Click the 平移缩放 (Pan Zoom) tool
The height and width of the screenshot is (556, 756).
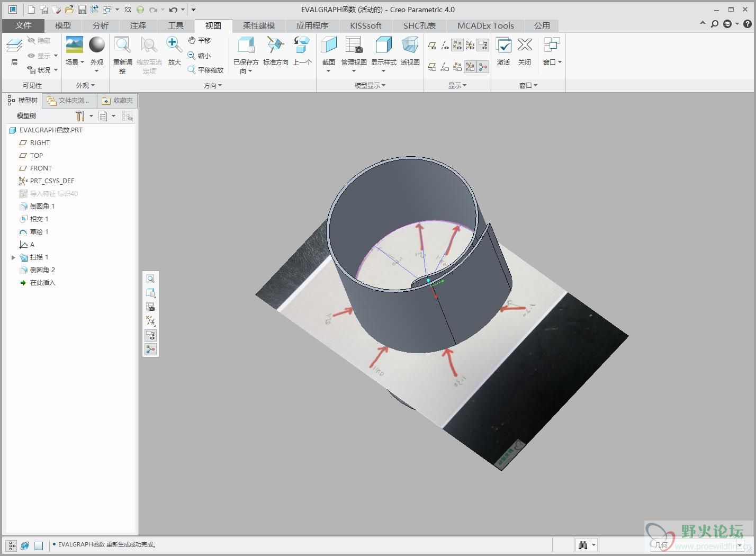pyautogui.click(x=205, y=70)
